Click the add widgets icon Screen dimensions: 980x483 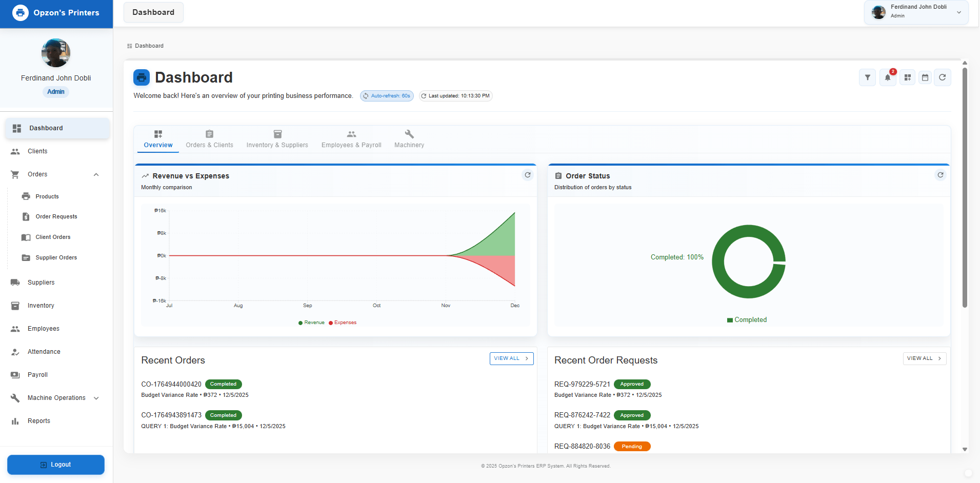[x=907, y=77]
